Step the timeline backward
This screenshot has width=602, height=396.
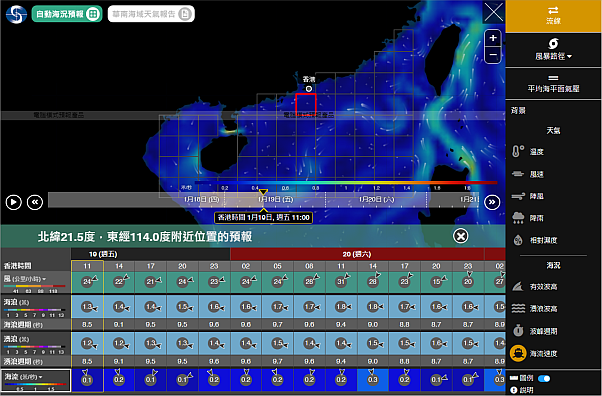coord(35,202)
